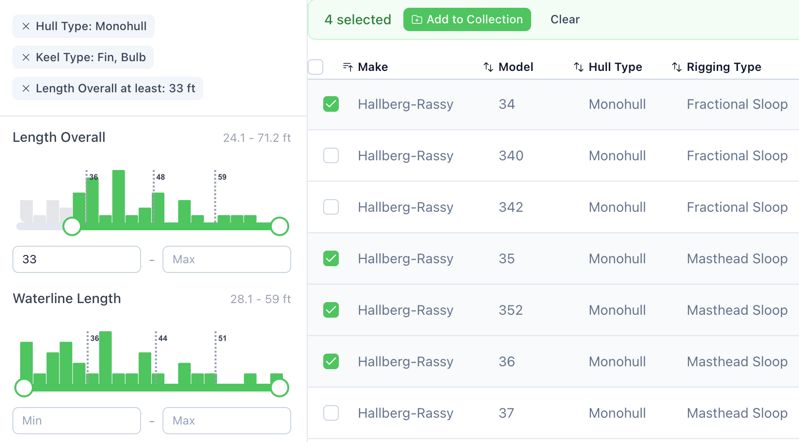Click the sort arrows beside Rigging Type
This screenshot has height=442, width=799.
[x=676, y=67]
